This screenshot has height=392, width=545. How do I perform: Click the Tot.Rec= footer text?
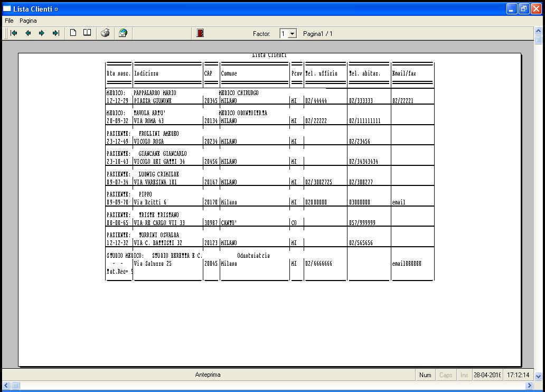coord(119,272)
